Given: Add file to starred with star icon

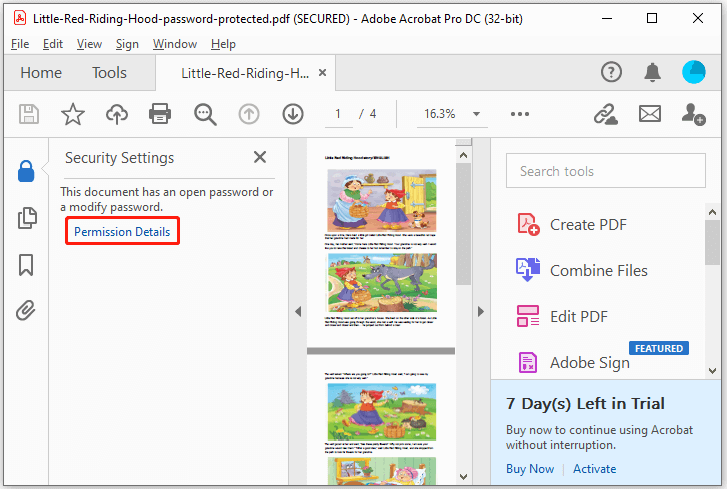Looking at the screenshot, I should pyautogui.click(x=73, y=114).
